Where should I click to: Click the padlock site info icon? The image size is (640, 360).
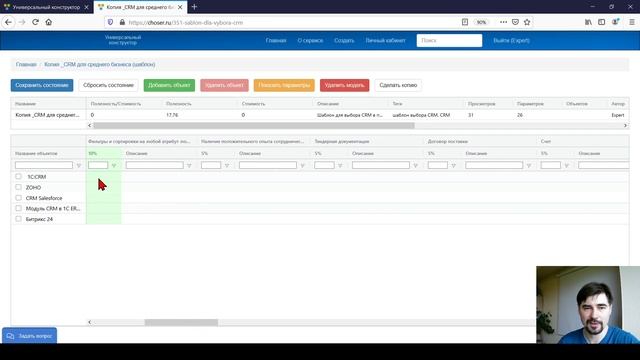point(122,22)
